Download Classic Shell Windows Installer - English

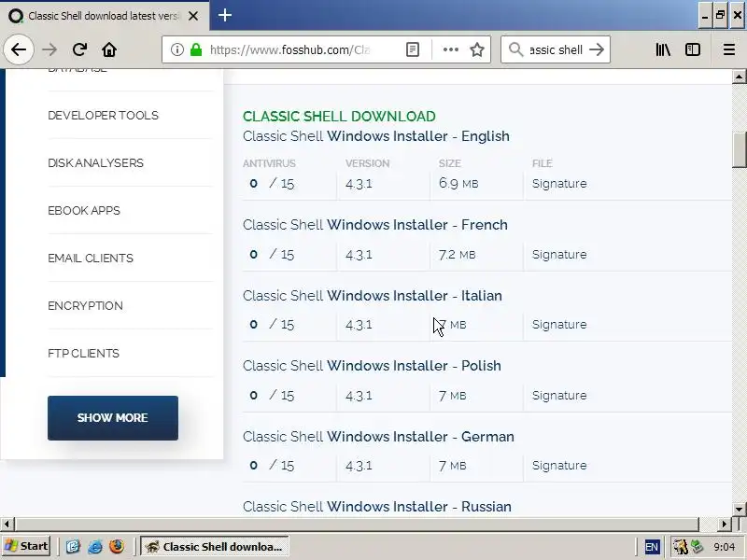376,136
